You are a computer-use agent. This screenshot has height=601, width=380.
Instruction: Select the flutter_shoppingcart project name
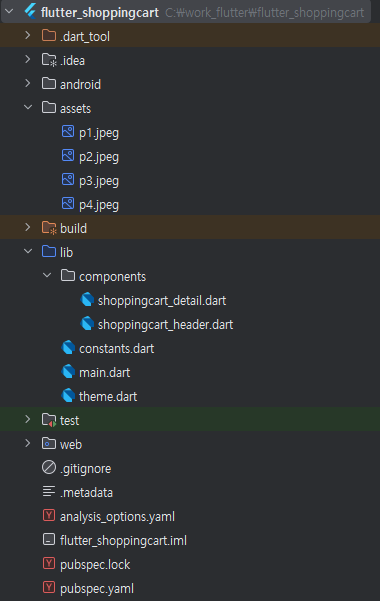click(x=100, y=13)
